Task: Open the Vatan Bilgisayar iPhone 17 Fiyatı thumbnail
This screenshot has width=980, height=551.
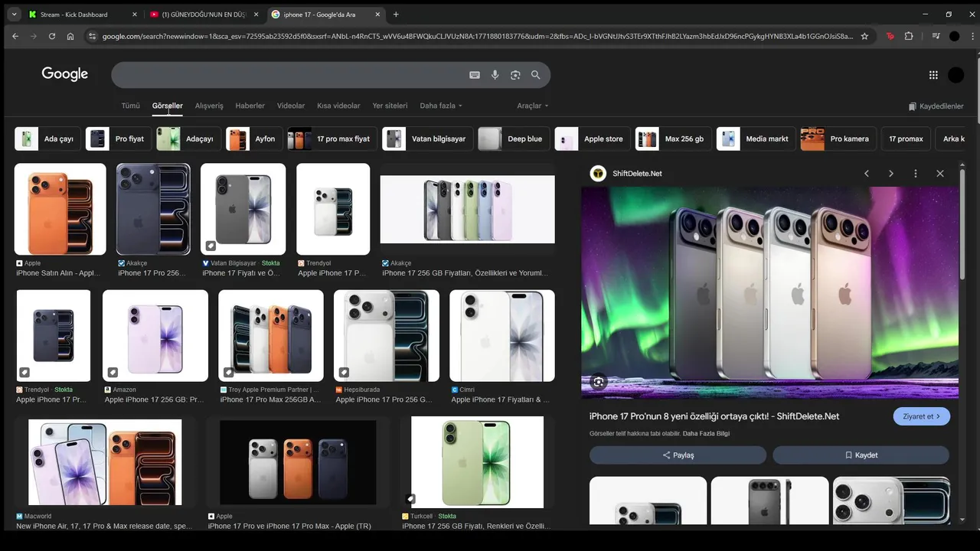Action: pos(243,209)
